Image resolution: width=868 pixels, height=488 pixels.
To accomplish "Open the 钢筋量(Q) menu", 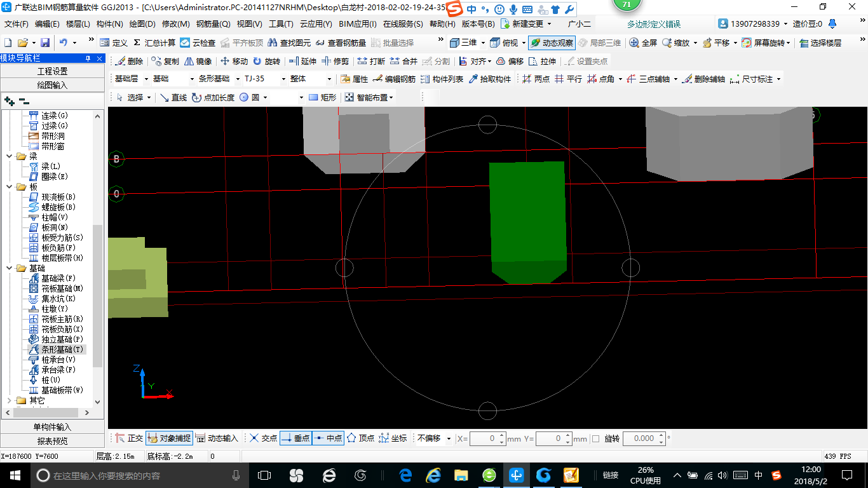I will 213,24.
